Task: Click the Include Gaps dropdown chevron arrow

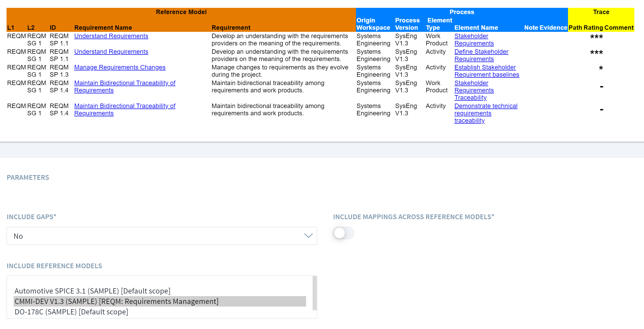Action: click(308, 236)
